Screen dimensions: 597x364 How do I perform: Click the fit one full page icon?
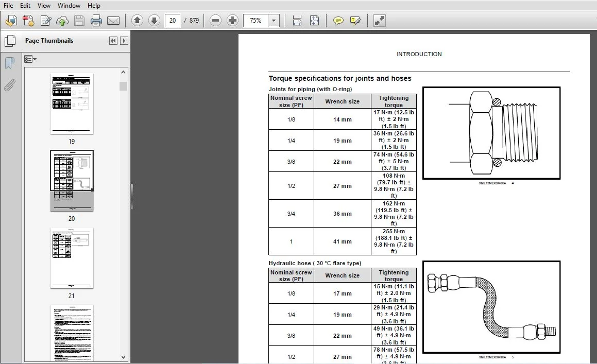[x=315, y=21]
